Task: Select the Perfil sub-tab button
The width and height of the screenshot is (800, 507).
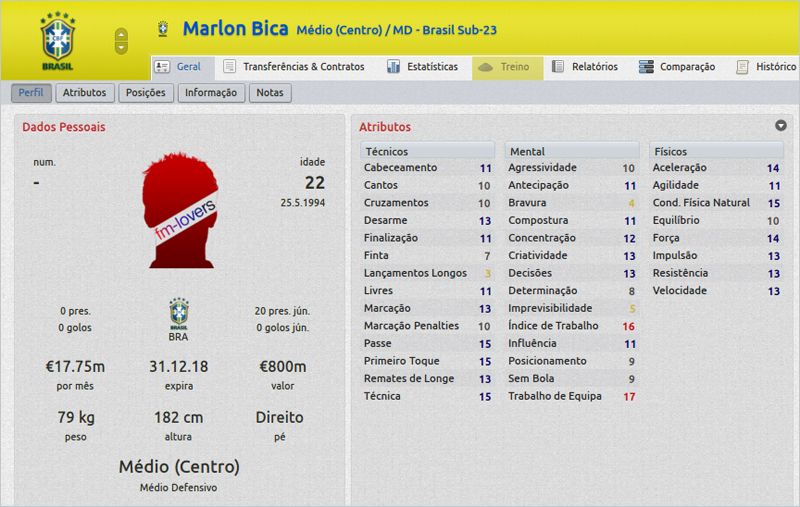Action: click(x=31, y=93)
